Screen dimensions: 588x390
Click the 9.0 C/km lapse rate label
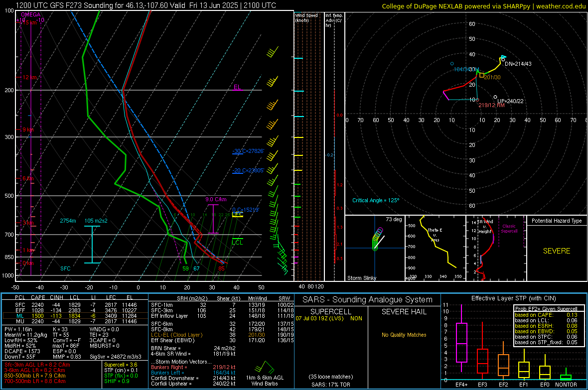[x=216, y=200]
